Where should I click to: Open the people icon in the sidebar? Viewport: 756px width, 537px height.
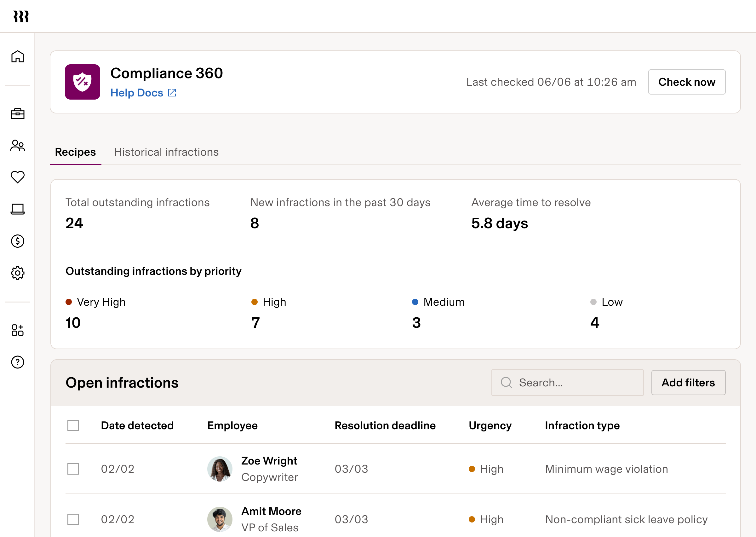pyautogui.click(x=18, y=145)
